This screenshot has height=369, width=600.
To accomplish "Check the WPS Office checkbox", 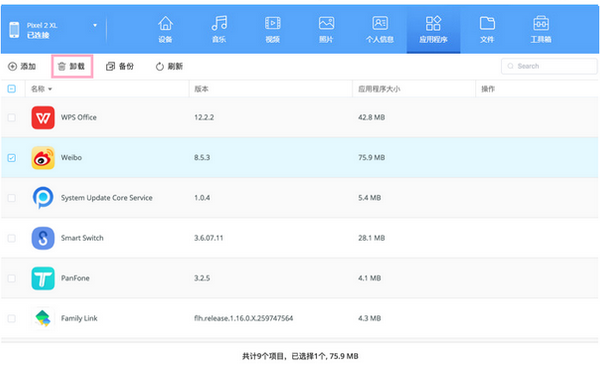I will pyautogui.click(x=11, y=118).
